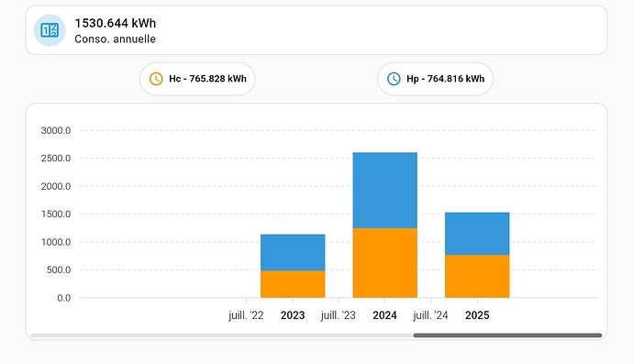Click the energy meter icon on the Conso. annuelle card
The height and width of the screenshot is (364, 633).
(x=50, y=30)
